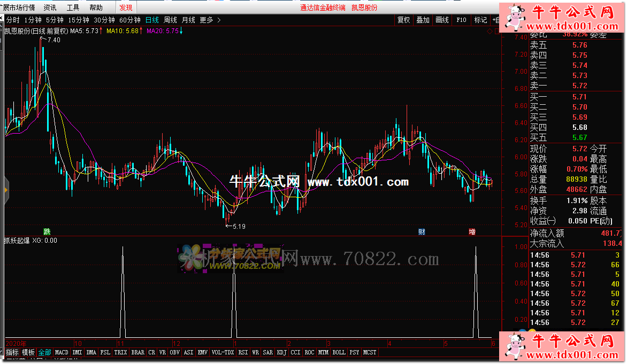Open the 工具 menu

pyautogui.click(x=73, y=7)
